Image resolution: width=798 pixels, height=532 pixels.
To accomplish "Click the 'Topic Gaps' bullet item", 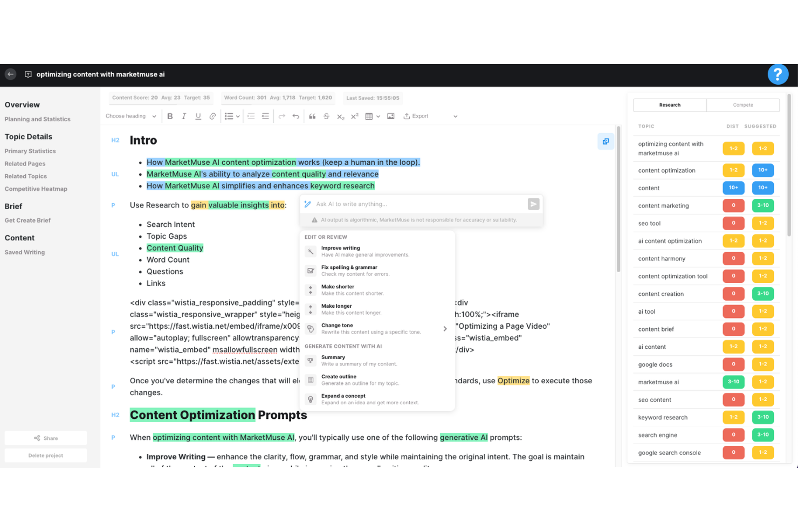I will click(x=167, y=236).
